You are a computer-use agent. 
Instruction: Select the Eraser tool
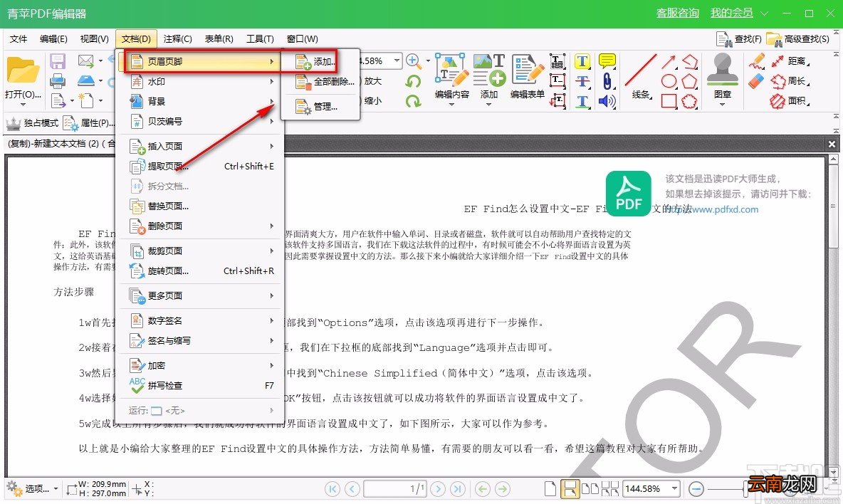coord(756,82)
